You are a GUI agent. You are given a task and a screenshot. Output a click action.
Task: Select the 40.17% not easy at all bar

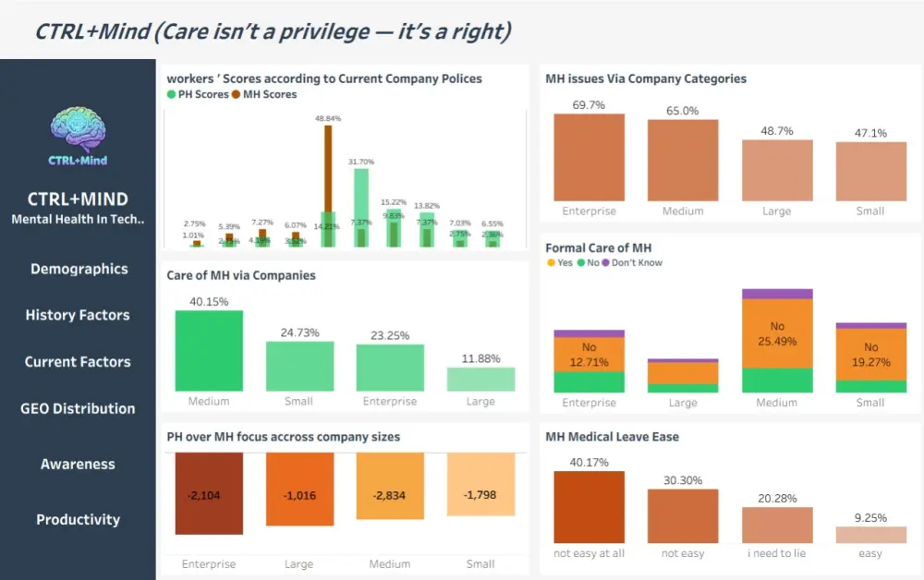(x=589, y=507)
